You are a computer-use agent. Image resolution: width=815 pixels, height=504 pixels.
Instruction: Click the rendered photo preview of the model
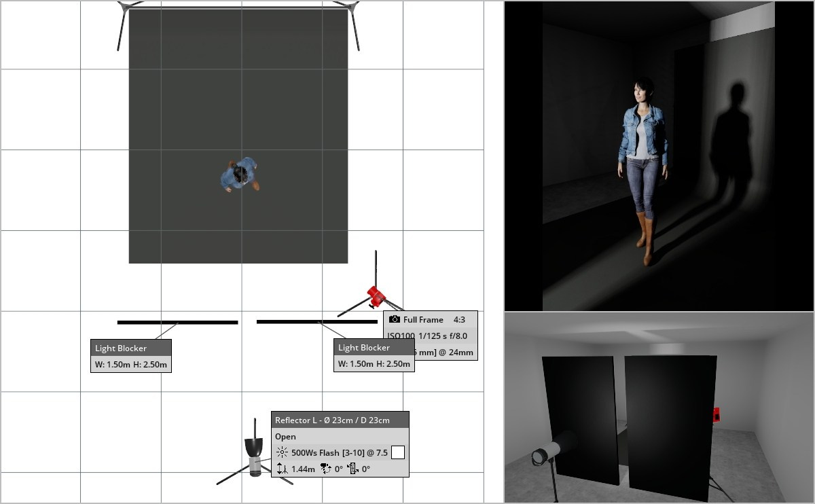click(658, 156)
